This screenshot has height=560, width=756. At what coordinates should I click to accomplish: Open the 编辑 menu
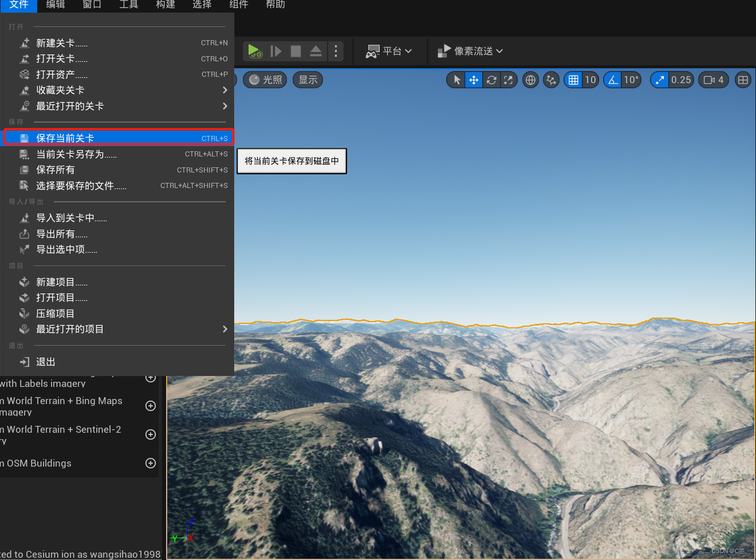tap(56, 5)
